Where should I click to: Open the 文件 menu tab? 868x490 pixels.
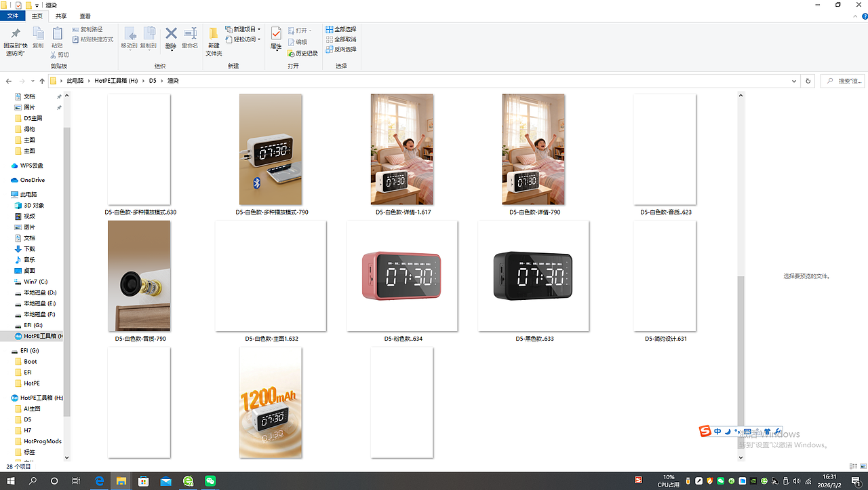(x=12, y=16)
